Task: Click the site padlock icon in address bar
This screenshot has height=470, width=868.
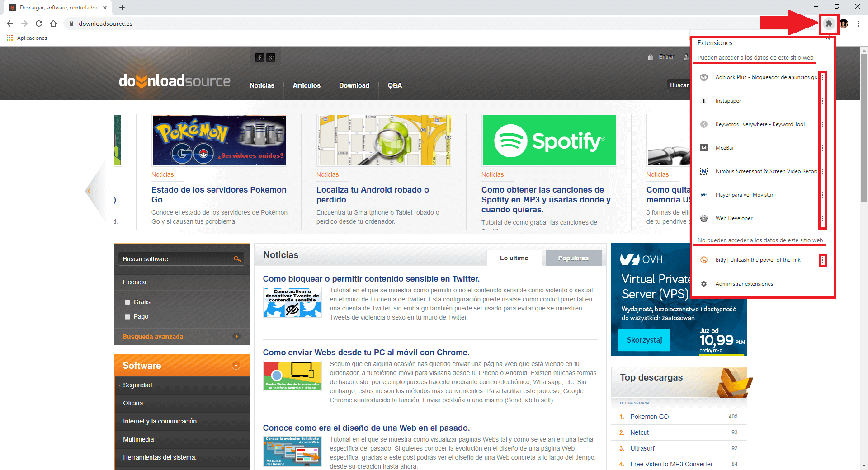Action: click(x=71, y=23)
